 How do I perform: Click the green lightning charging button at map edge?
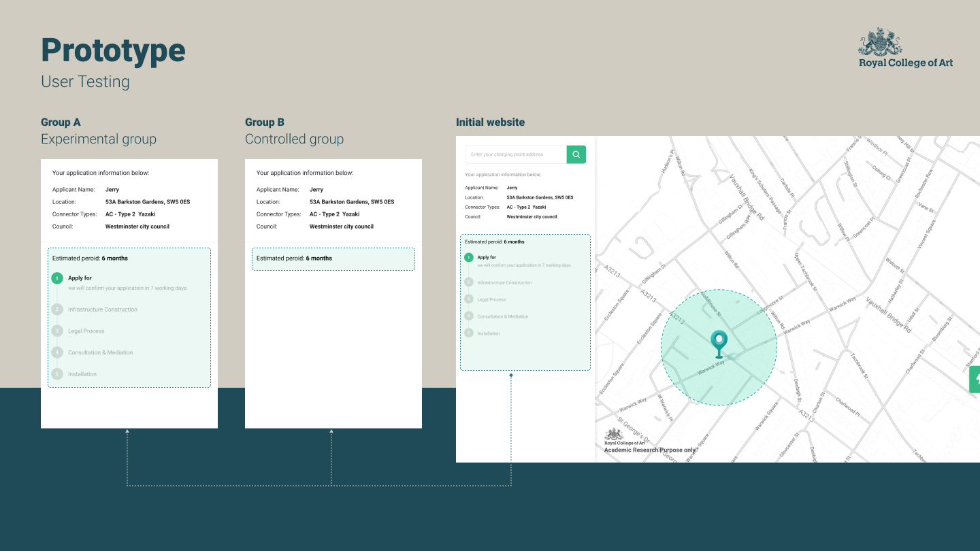click(x=975, y=380)
